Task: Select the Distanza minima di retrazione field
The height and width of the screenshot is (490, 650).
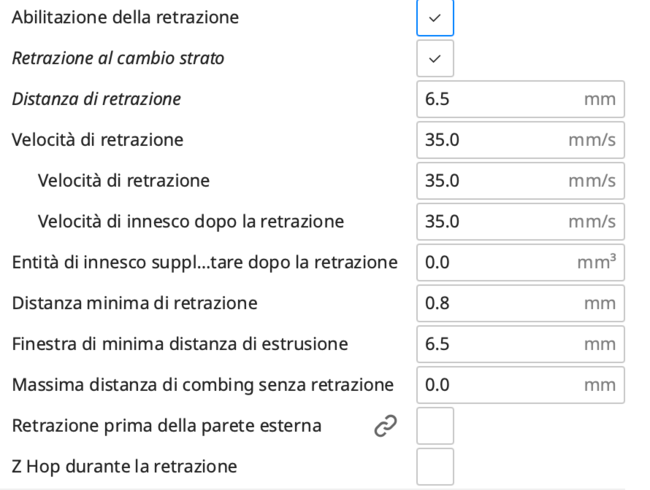Action: 500,303
